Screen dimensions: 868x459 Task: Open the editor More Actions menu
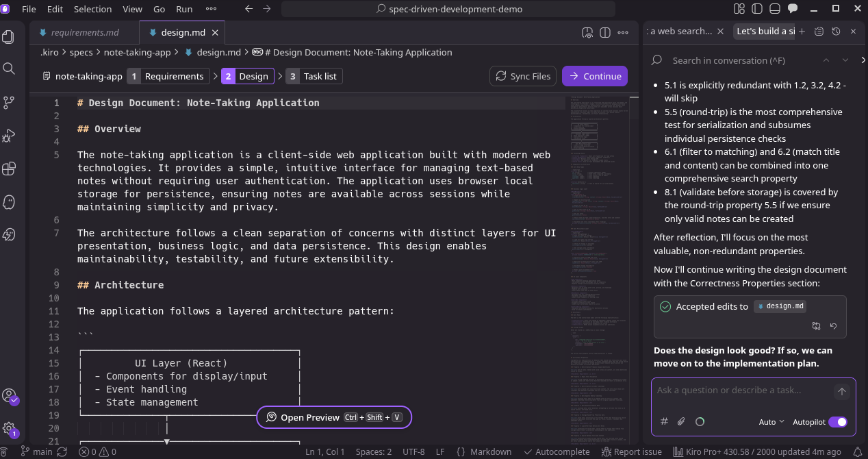[x=622, y=32]
